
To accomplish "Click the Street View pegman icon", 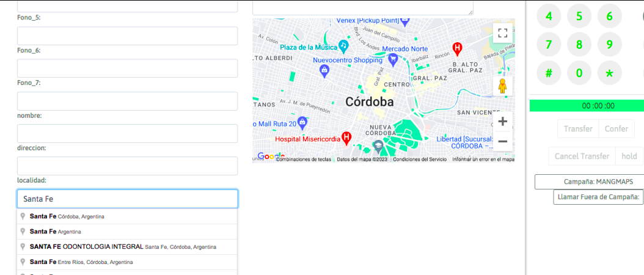I will click(x=502, y=87).
